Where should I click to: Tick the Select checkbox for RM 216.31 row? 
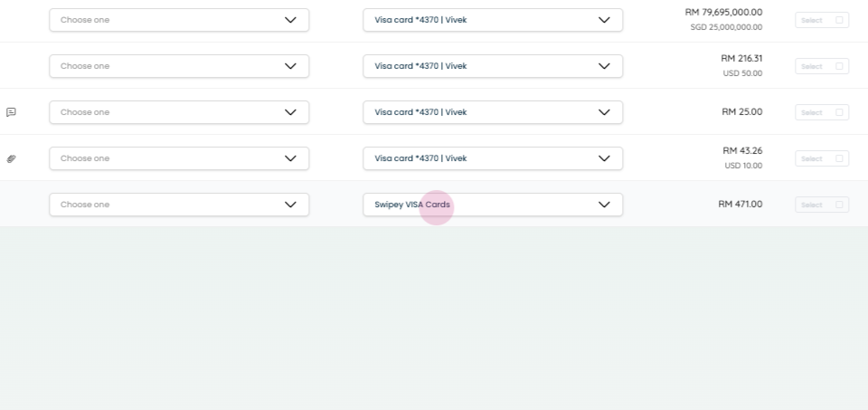(x=839, y=66)
